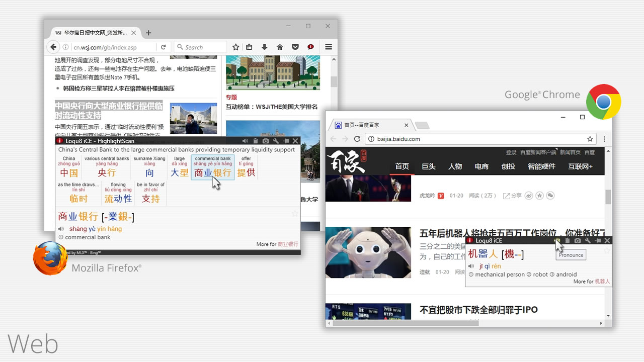
Task: Reload the Baidu page in Chrome
Action: coord(357,139)
